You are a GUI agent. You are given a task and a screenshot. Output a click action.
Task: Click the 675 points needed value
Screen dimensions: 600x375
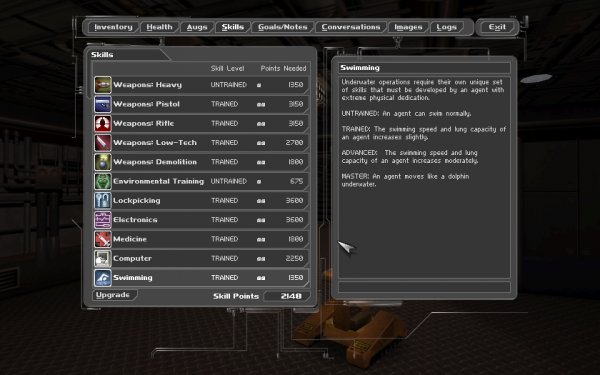click(296, 181)
